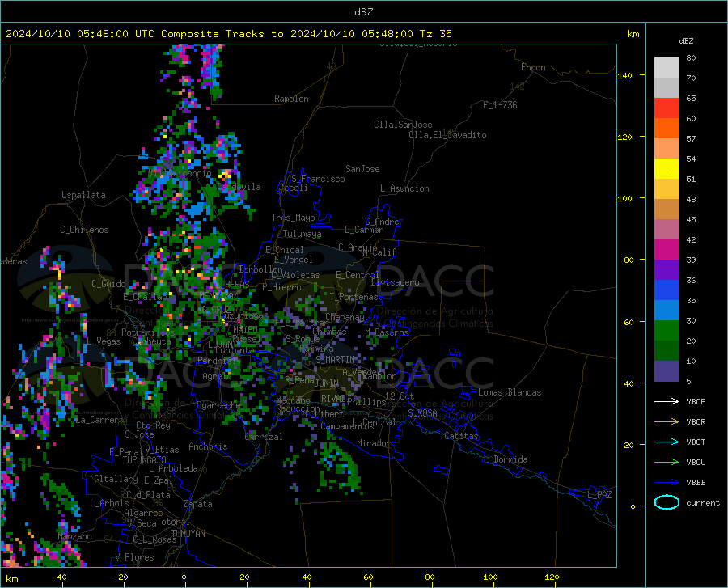Select the yellow 51 dBZ color swatch
The width and height of the screenshot is (728, 588).
[667, 169]
